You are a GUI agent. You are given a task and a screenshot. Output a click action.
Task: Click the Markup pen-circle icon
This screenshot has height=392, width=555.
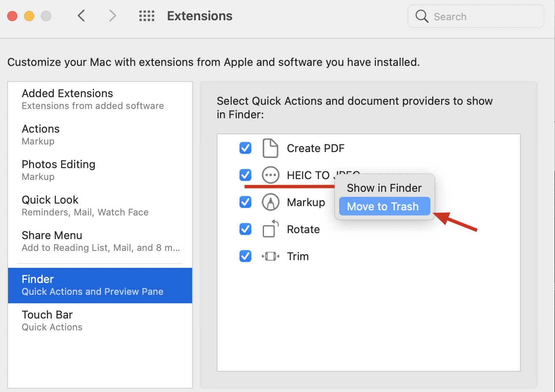tap(270, 202)
